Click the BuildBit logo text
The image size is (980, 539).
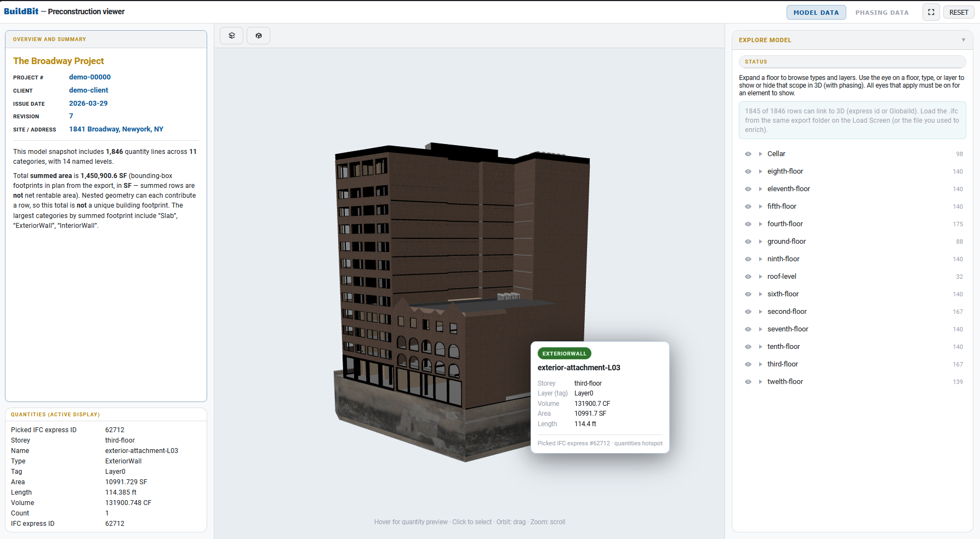tap(21, 12)
